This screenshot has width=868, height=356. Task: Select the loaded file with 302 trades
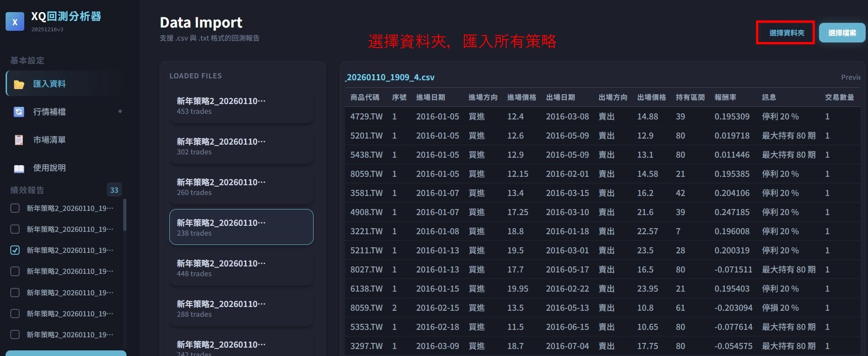coord(241,146)
